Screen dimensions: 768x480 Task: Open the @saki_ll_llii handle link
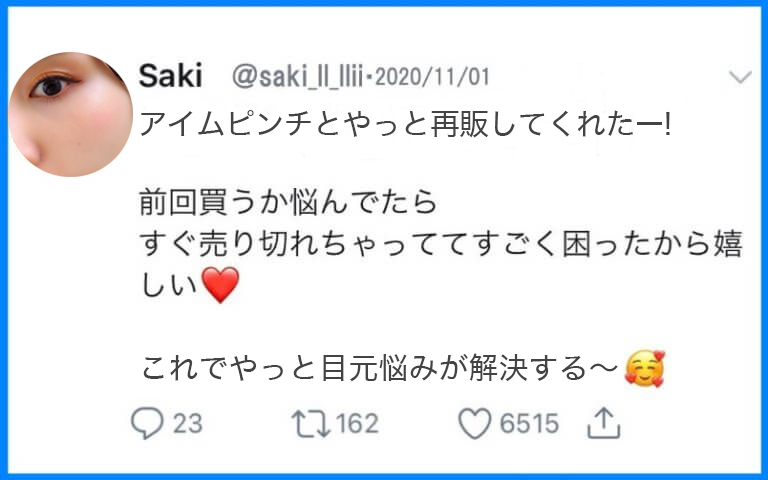298,77
